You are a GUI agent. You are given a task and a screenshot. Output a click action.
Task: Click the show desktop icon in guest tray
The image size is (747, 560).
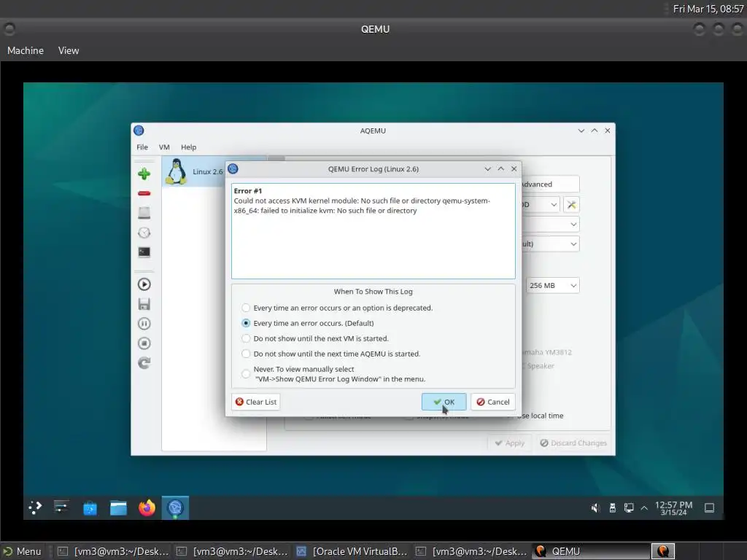(x=709, y=508)
